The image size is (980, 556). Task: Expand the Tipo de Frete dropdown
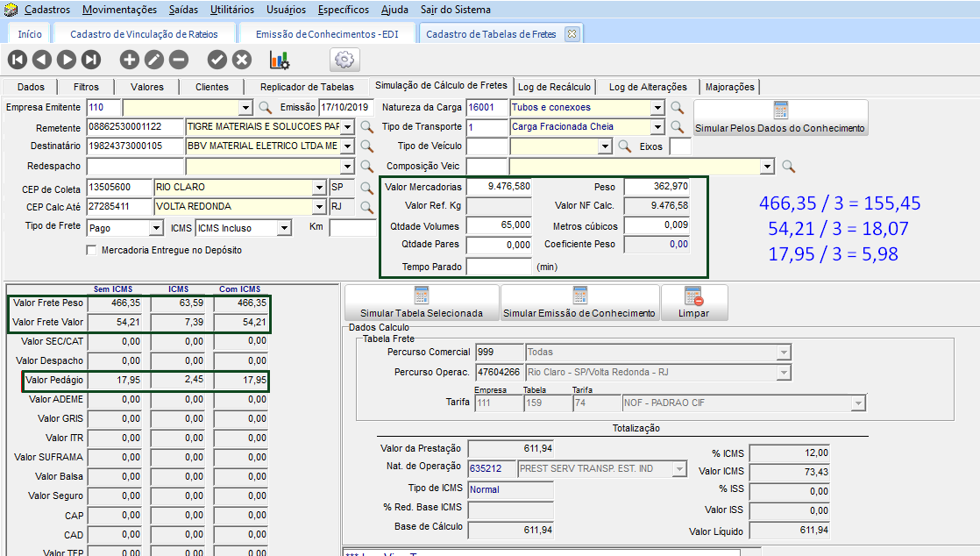tap(156, 228)
